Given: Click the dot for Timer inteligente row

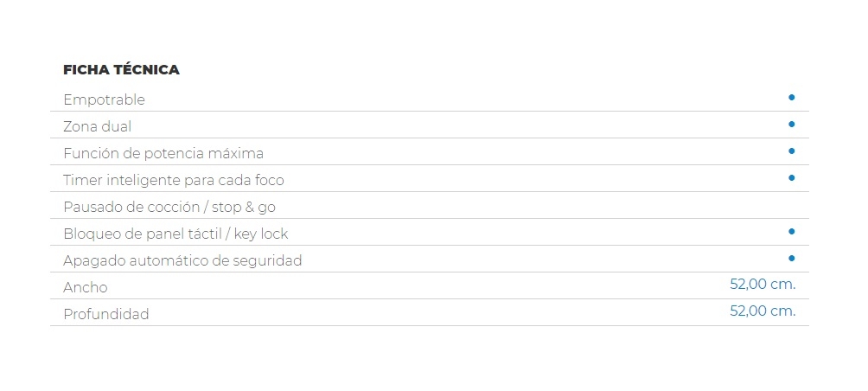Looking at the screenshot, I should click(x=792, y=178).
